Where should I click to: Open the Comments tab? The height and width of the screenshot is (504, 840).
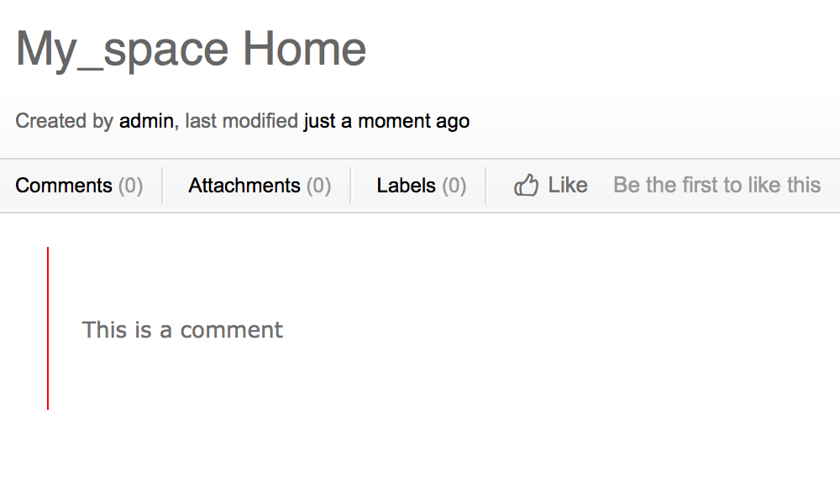coord(64,186)
